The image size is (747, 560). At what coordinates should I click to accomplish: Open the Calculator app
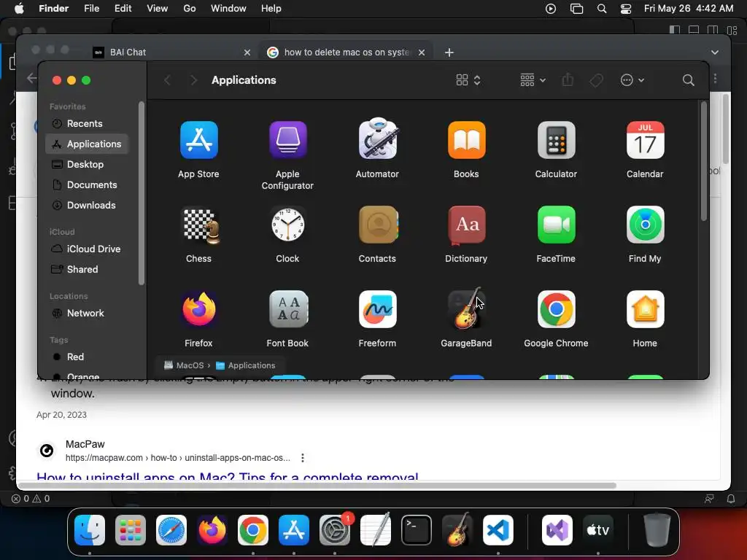click(556, 140)
